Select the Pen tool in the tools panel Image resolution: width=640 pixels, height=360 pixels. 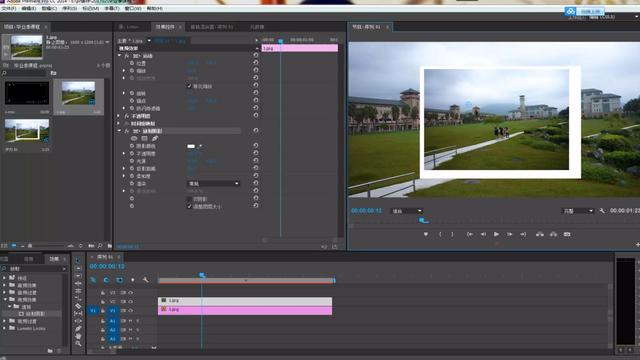[x=78, y=329]
